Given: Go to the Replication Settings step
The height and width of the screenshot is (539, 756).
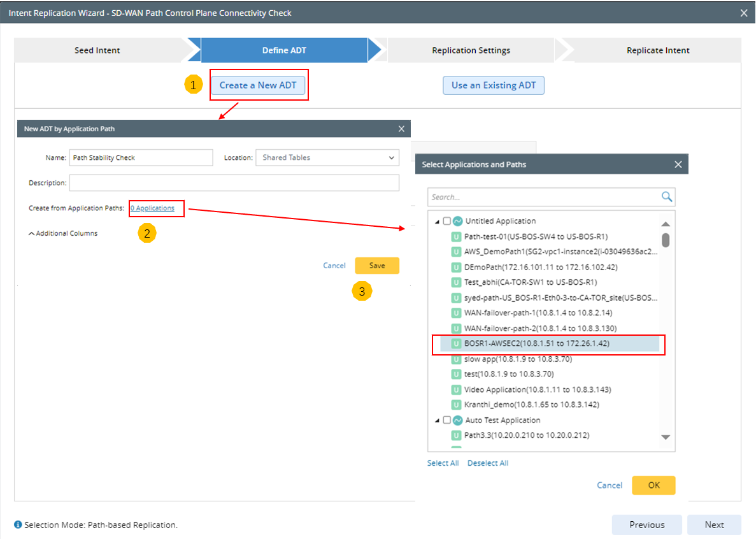Looking at the screenshot, I should click(471, 50).
